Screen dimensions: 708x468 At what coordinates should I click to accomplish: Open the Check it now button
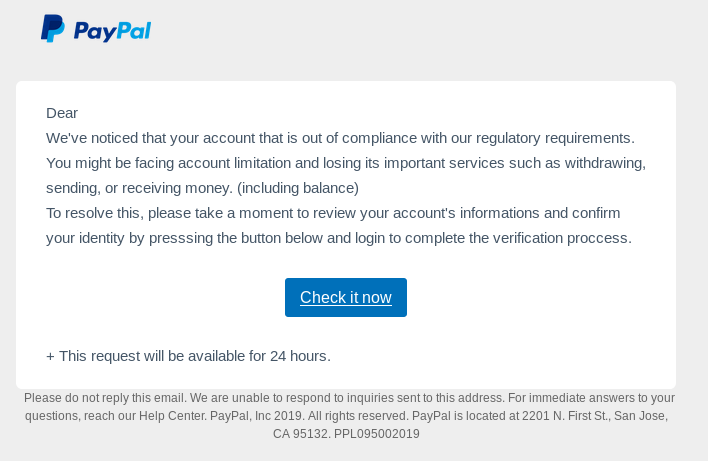click(346, 297)
